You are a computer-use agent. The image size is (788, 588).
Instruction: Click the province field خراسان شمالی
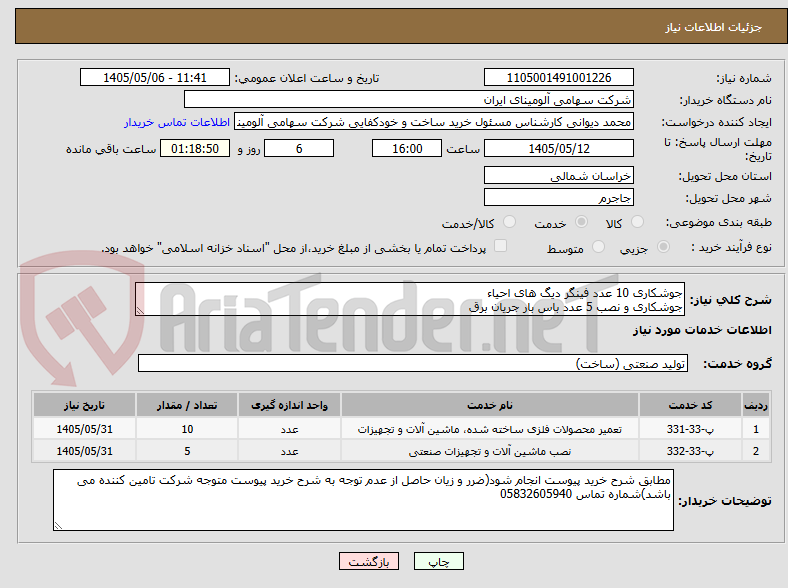pyautogui.click(x=558, y=175)
